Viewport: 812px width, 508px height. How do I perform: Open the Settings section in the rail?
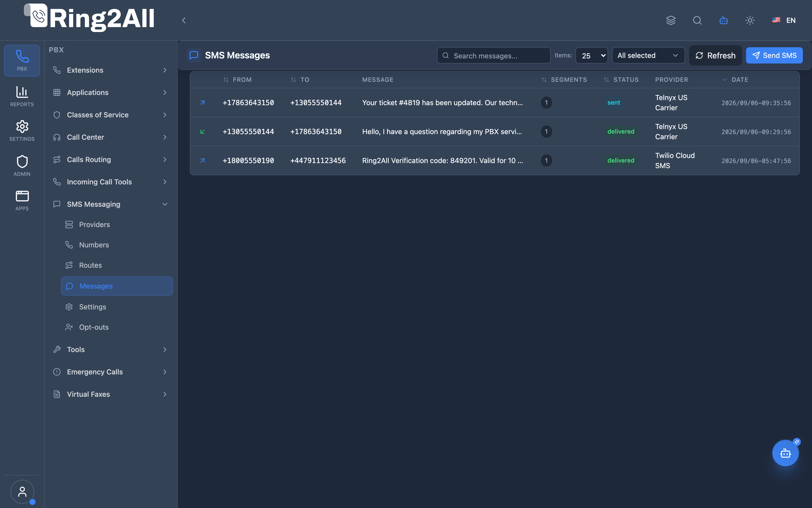coord(22,131)
